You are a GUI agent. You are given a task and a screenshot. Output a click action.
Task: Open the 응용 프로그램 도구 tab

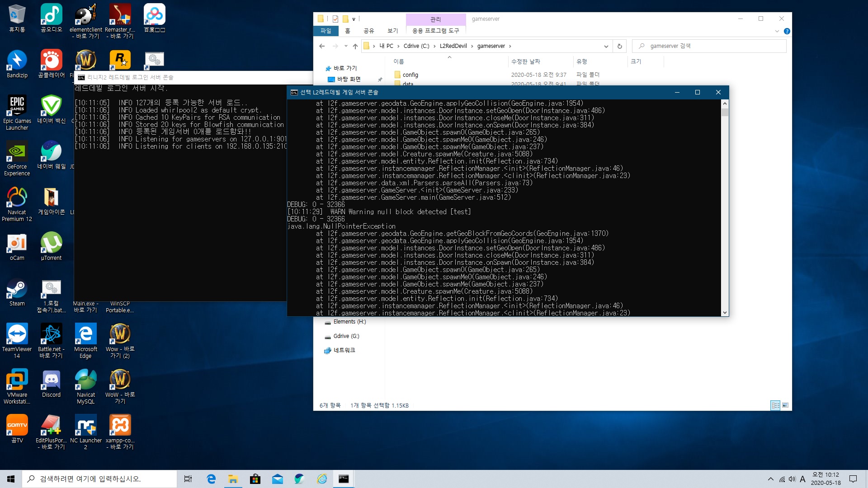point(436,31)
